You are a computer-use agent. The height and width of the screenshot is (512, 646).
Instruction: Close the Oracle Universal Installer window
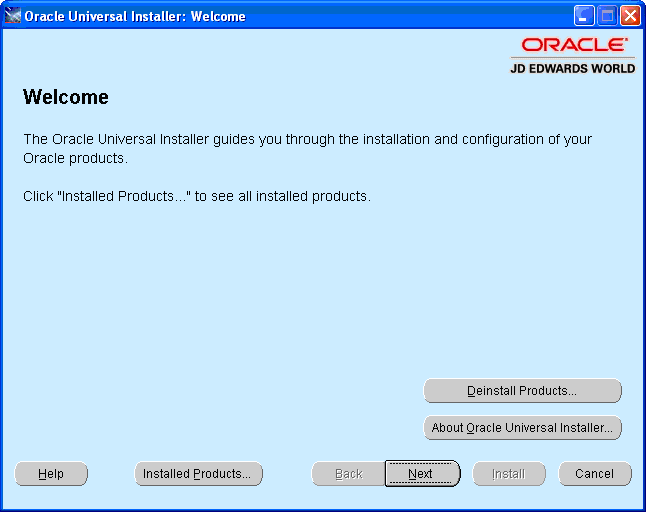click(x=630, y=16)
